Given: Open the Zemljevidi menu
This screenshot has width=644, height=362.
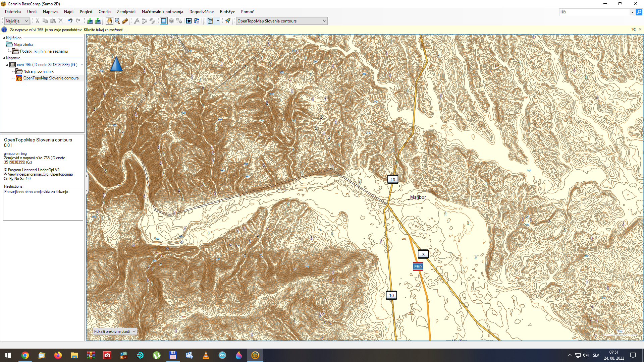Looking at the screenshot, I should pyautogui.click(x=126, y=12).
